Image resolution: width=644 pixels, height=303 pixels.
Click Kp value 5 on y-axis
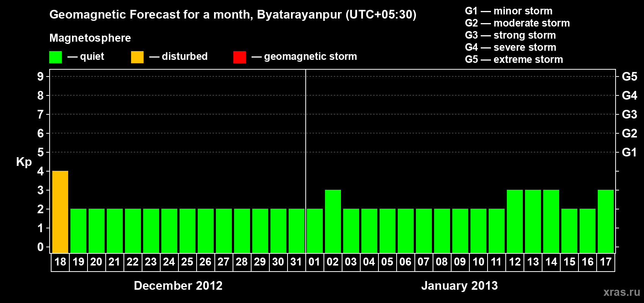[41, 152]
